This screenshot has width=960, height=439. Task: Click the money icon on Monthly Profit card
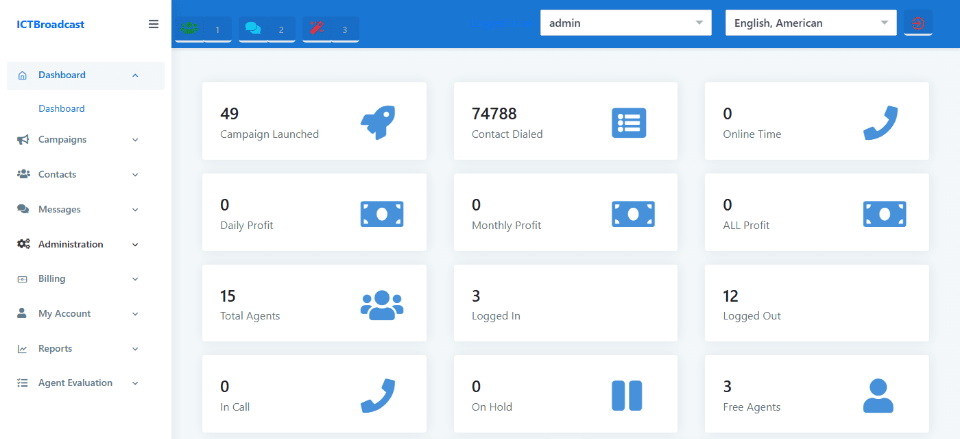[633, 214]
